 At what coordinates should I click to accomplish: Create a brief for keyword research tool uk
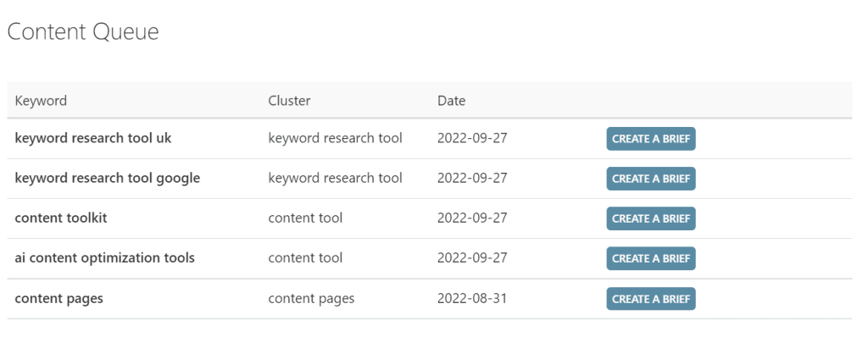coord(651,139)
